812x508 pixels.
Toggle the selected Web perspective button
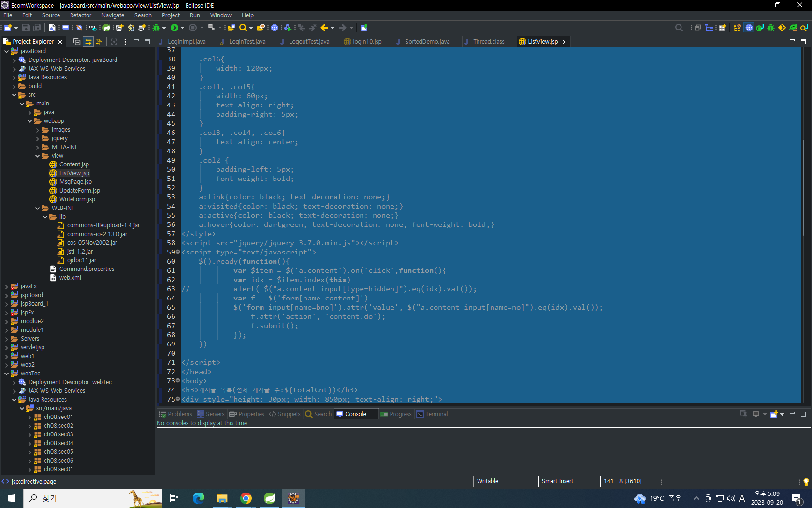749,28
